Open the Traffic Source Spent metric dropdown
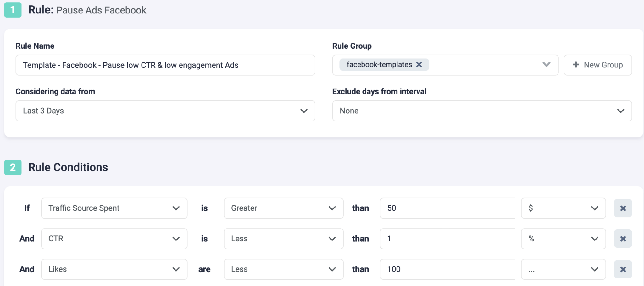This screenshot has width=644, height=286. click(x=114, y=208)
